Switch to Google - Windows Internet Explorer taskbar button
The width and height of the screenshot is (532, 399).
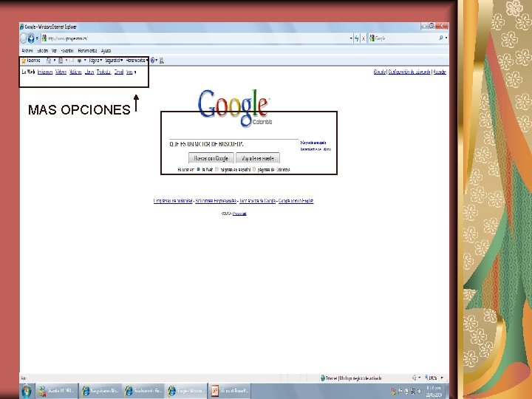pyautogui.click(x=186, y=391)
